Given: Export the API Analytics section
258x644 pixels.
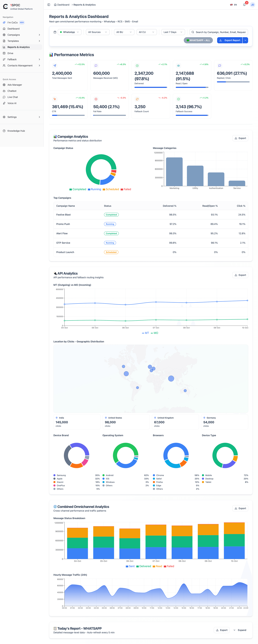Looking at the screenshot, I should coord(240,275).
